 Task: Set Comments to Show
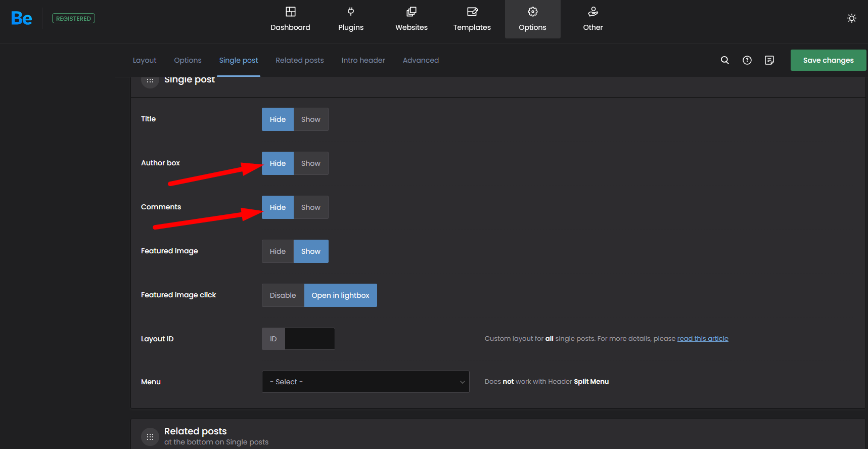[310, 207]
